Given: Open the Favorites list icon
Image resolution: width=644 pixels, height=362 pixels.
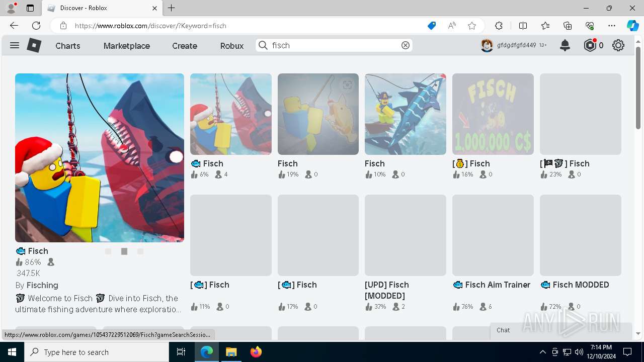Looking at the screenshot, I should click(x=545, y=26).
